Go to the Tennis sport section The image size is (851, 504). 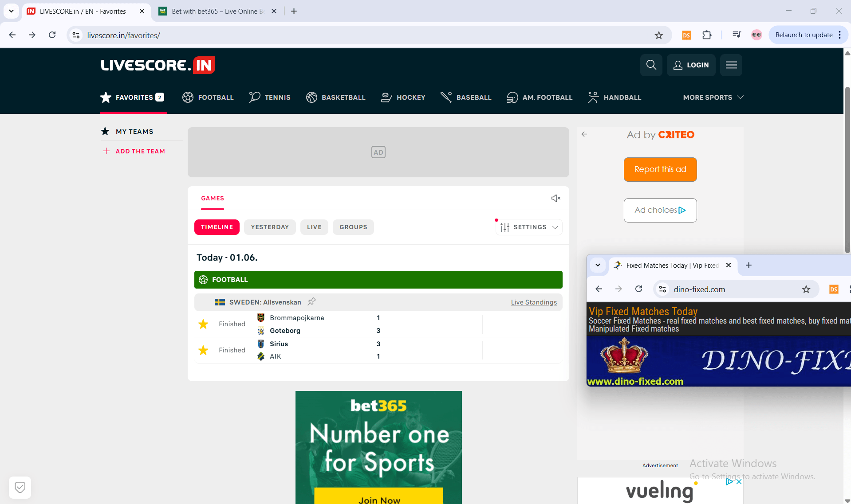click(x=270, y=97)
